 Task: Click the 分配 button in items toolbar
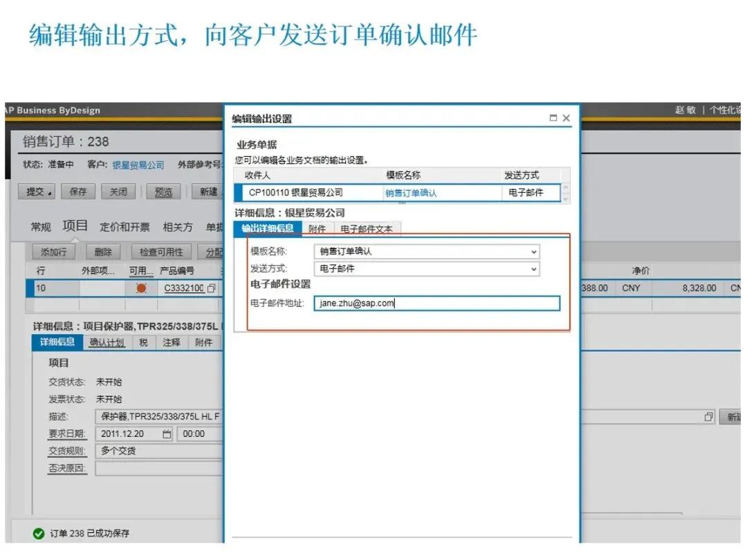pos(212,252)
